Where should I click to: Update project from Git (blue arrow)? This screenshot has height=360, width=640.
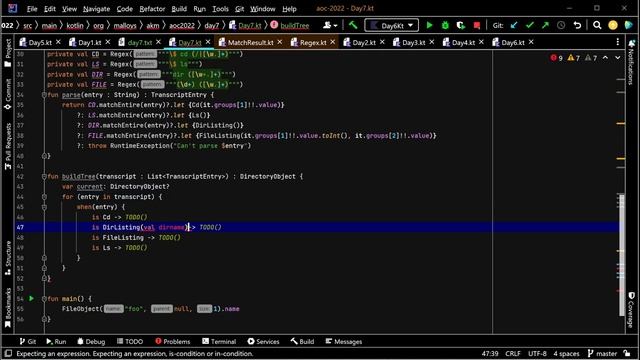(x=514, y=25)
